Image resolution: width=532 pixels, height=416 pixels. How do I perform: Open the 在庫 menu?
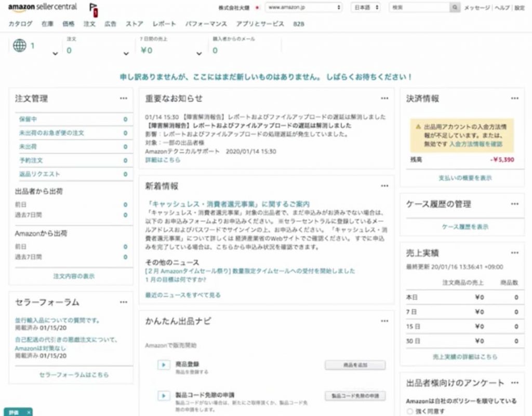point(47,24)
